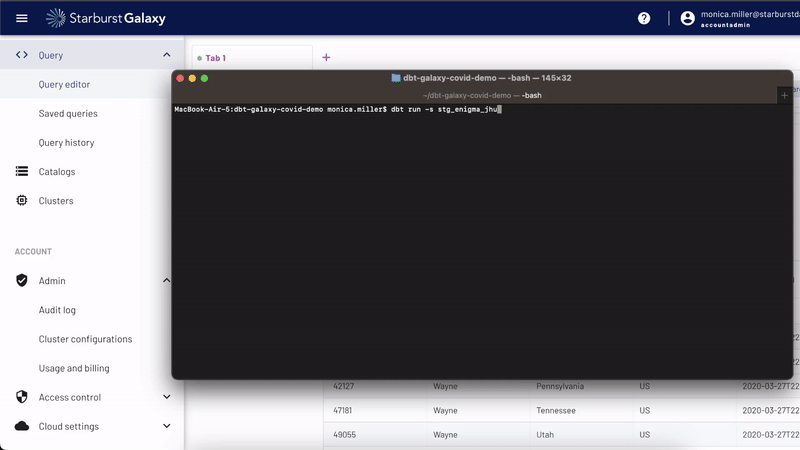This screenshot has width=800, height=450.
Task: Close the terminal window with red button
Action: (180, 78)
